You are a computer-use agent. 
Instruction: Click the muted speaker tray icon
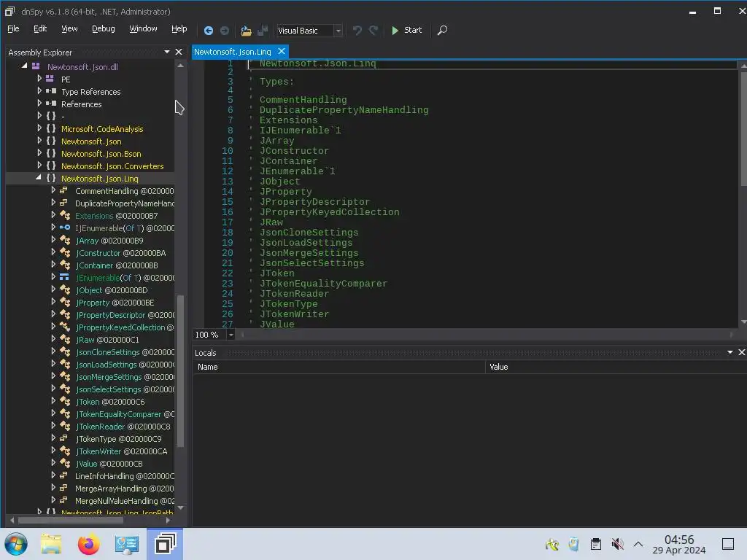coord(618,544)
